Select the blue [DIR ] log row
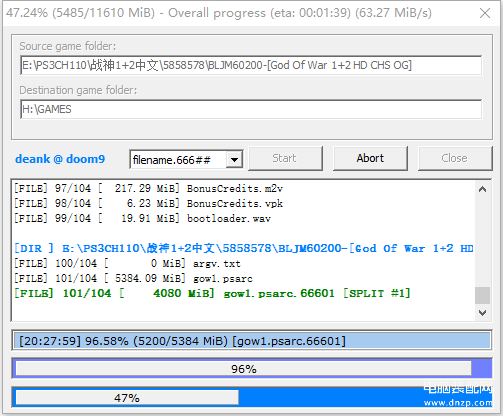This screenshot has height=416, width=503. point(244,248)
